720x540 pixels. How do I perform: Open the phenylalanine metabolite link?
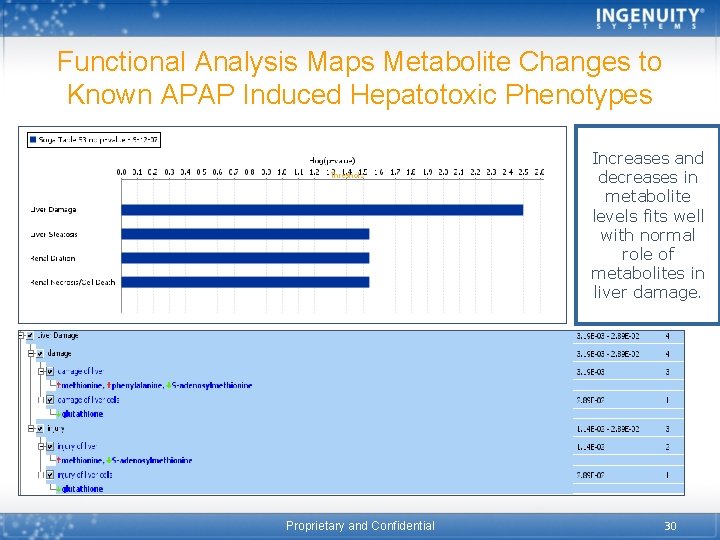coord(137,385)
